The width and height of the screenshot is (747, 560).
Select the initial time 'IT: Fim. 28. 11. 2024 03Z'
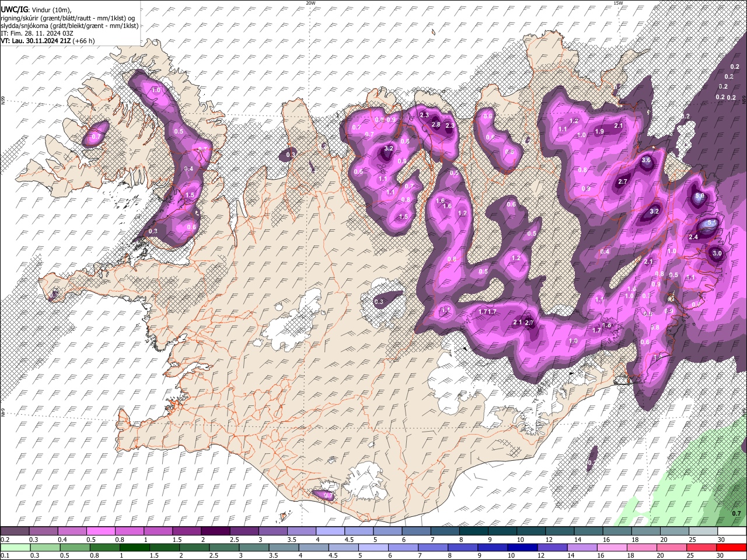coord(37,33)
